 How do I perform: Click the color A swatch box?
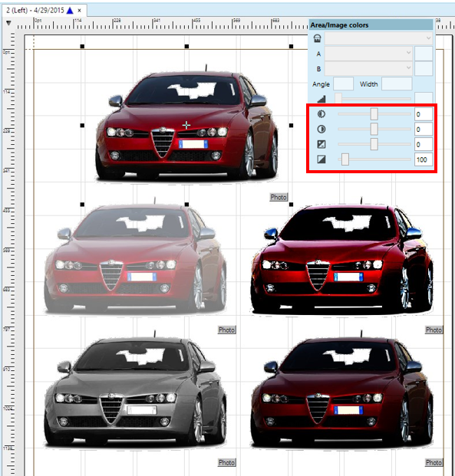(424, 53)
